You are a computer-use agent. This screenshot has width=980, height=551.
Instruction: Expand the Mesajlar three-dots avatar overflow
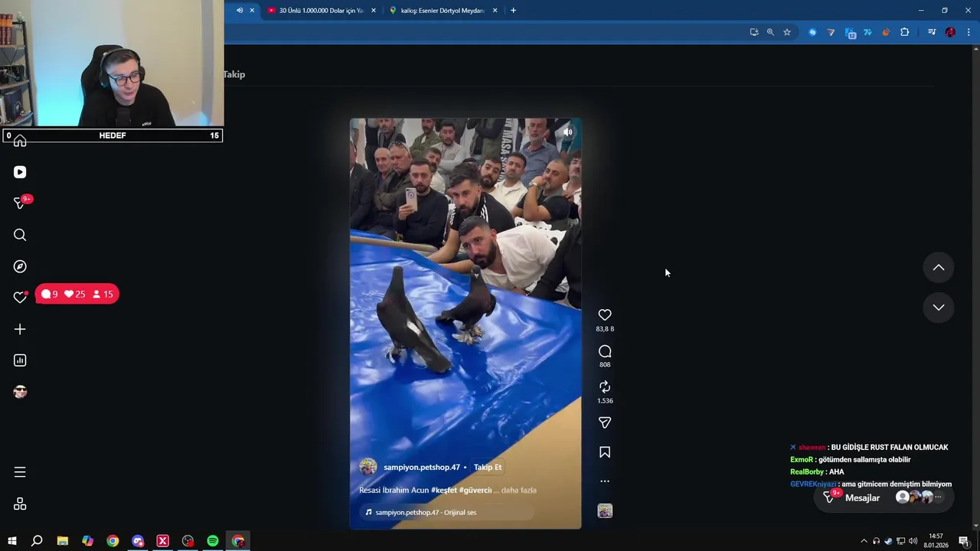click(938, 497)
